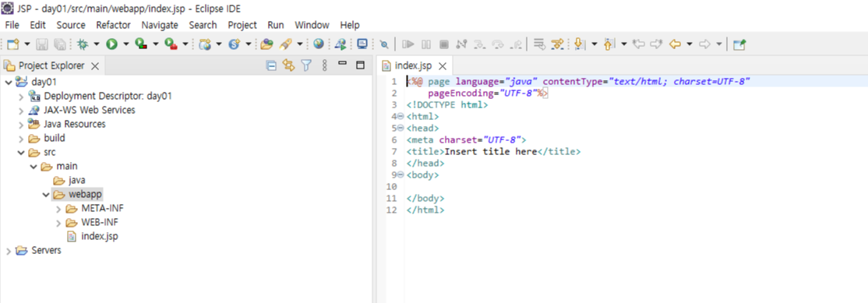Open the Window menu
Viewport: 868px width, 303px height.
click(x=312, y=25)
